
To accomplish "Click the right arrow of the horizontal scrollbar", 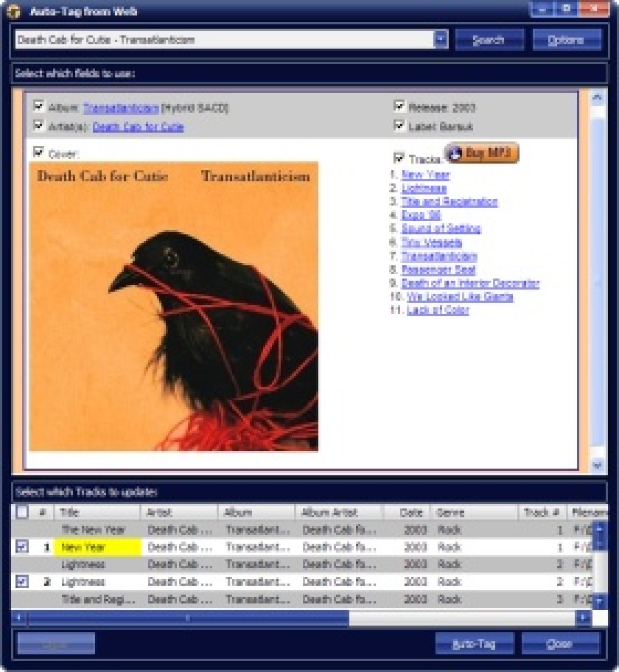I will point(583,617).
